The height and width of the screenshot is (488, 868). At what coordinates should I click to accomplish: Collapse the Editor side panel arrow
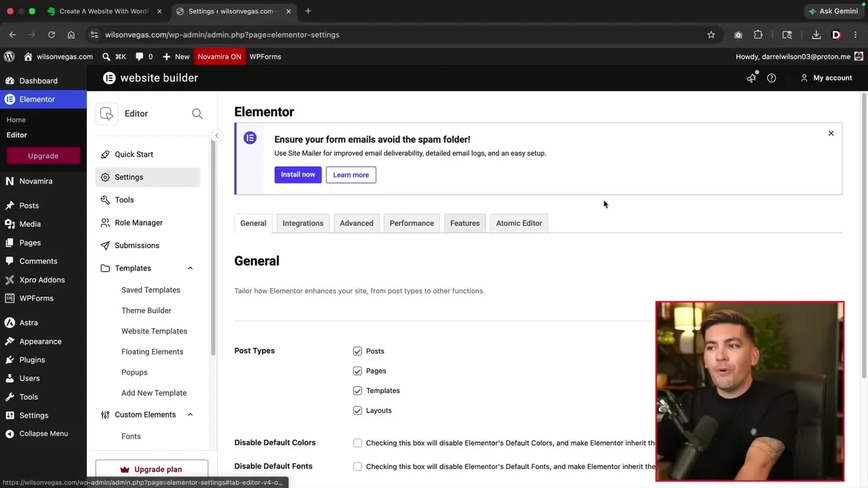pyautogui.click(x=216, y=136)
